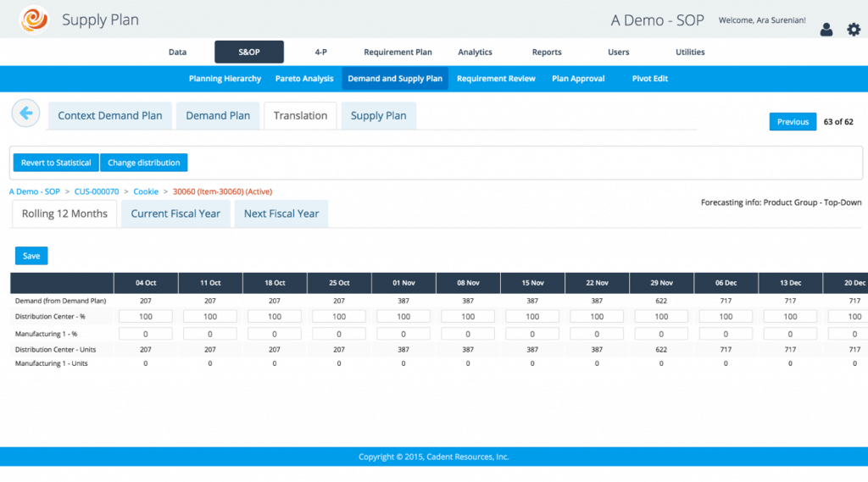Open the 4-P menu
868x482 pixels.
pyautogui.click(x=321, y=52)
